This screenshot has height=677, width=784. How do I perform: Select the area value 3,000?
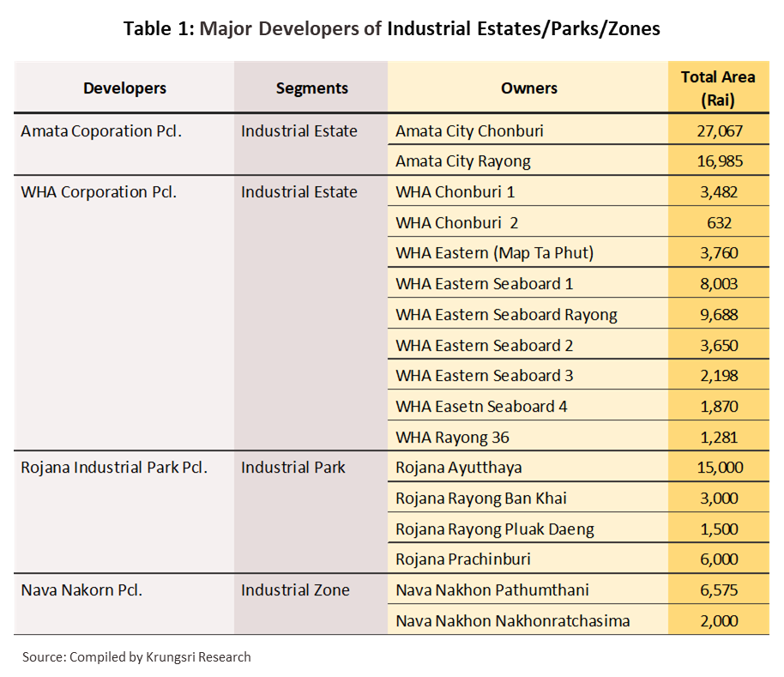coord(719,499)
